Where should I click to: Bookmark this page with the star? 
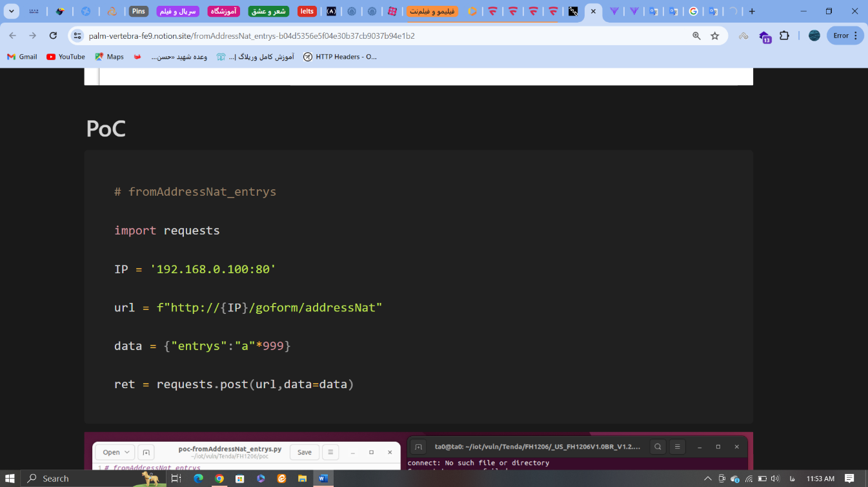click(x=714, y=36)
